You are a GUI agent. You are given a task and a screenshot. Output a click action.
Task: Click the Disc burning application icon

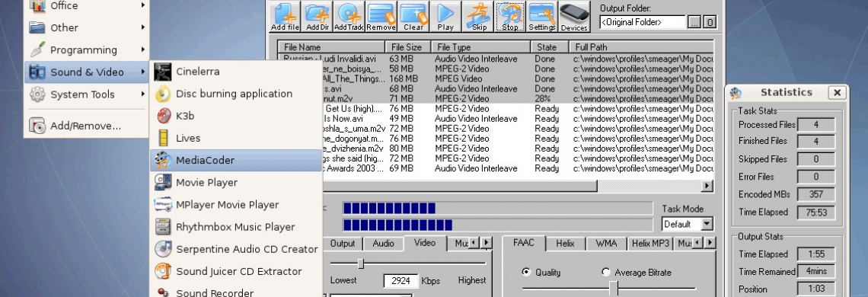[163, 94]
